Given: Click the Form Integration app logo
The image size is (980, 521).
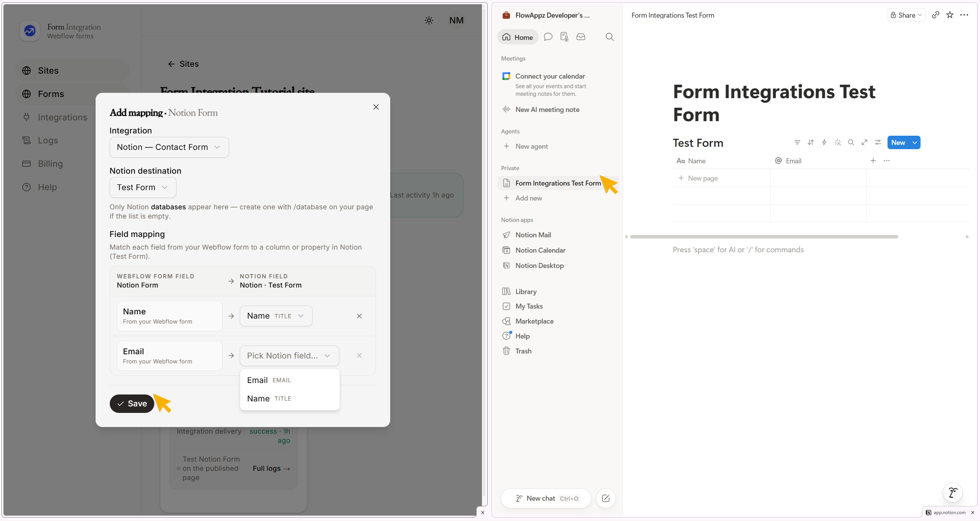Looking at the screenshot, I should coord(30,31).
